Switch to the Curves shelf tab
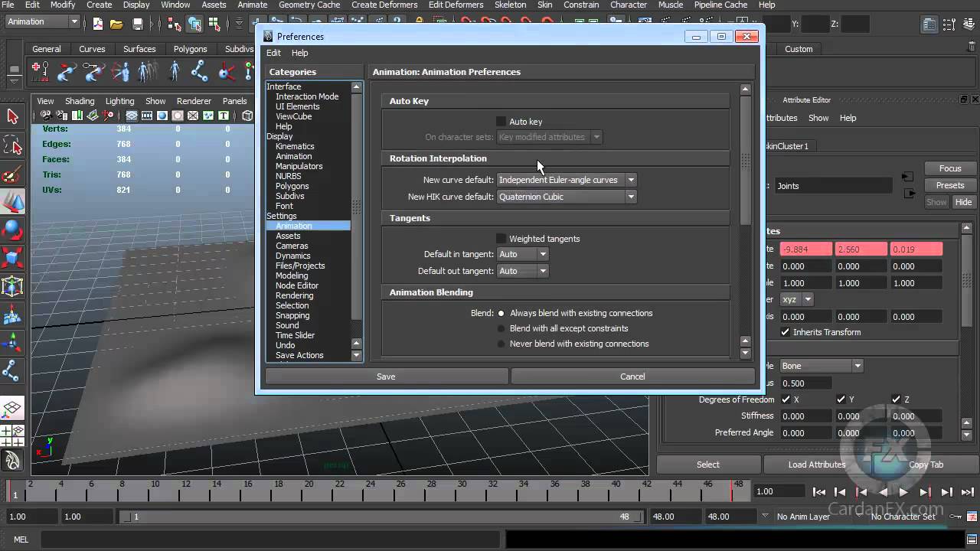The width and height of the screenshot is (980, 551). pyautogui.click(x=92, y=49)
